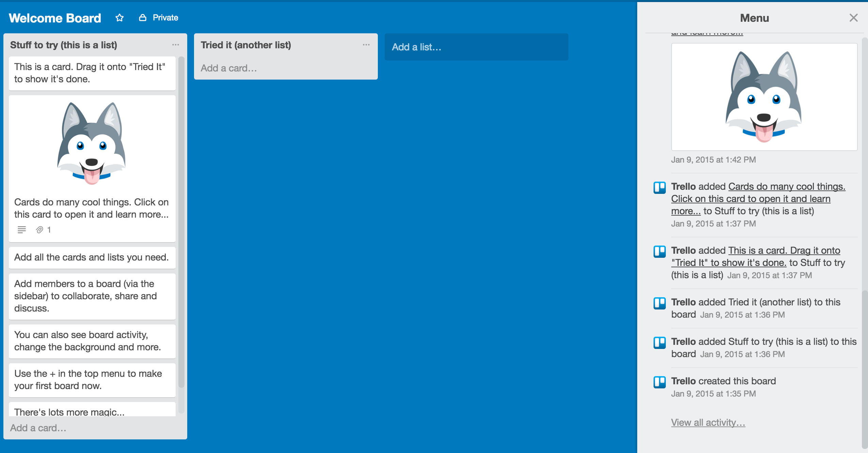Click the Trello logo beside 'added Tried it' activity
Image resolution: width=868 pixels, height=453 pixels.
[x=659, y=303]
